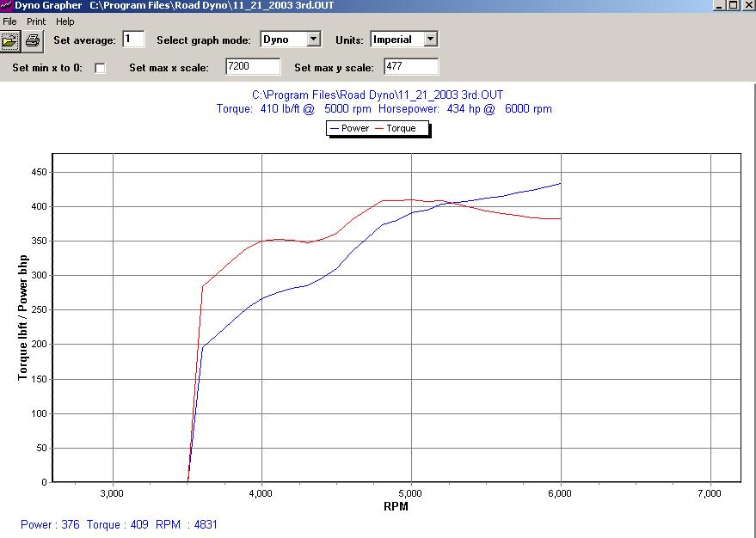This screenshot has width=756, height=538.
Task: Click the Power entry in the legend
Action: tap(349, 129)
